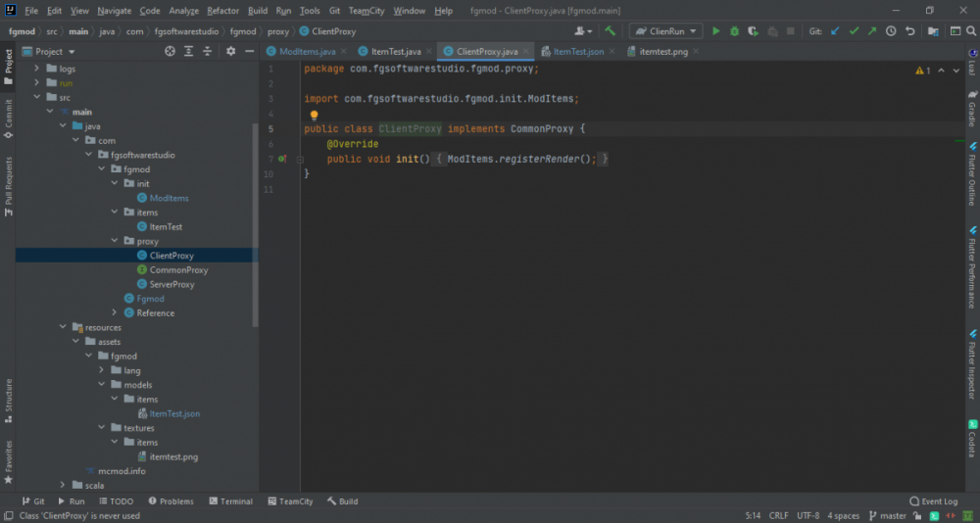Click the CRLF line separator widget
Viewport: 980px width, 523px height.
click(x=779, y=515)
